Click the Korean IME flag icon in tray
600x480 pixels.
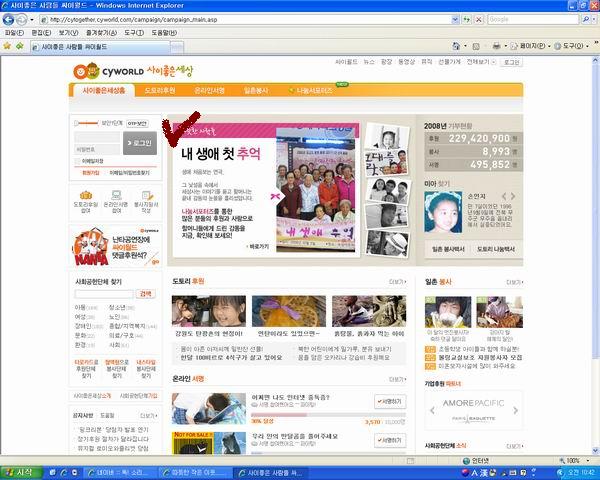(x=465, y=473)
